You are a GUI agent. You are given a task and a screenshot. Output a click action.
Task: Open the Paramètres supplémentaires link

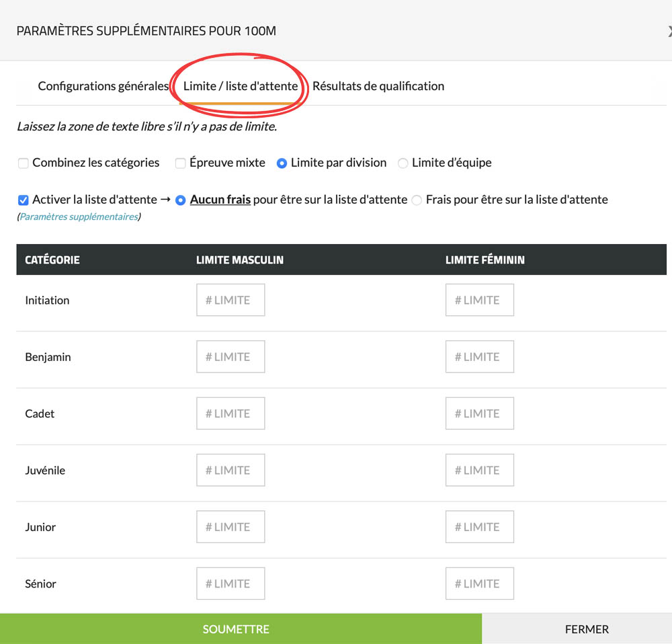coord(79,217)
